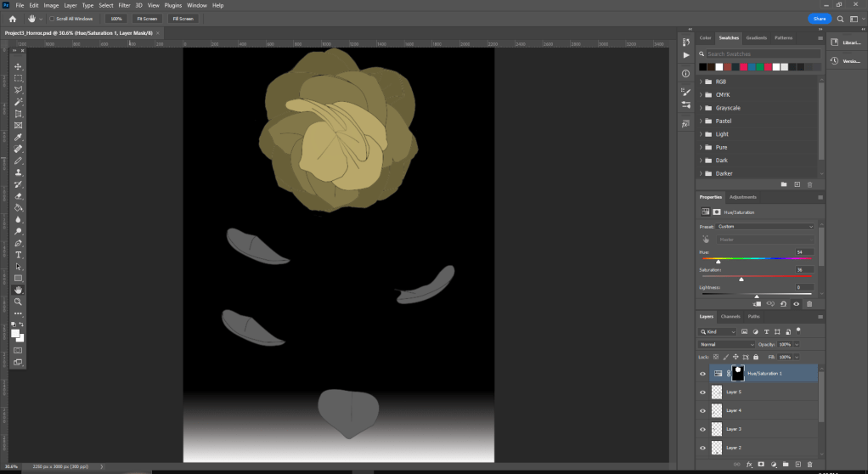Select the Eraser tool
Image resolution: width=868 pixels, height=474 pixels.
pyautogui.click(x=19, y=195)
